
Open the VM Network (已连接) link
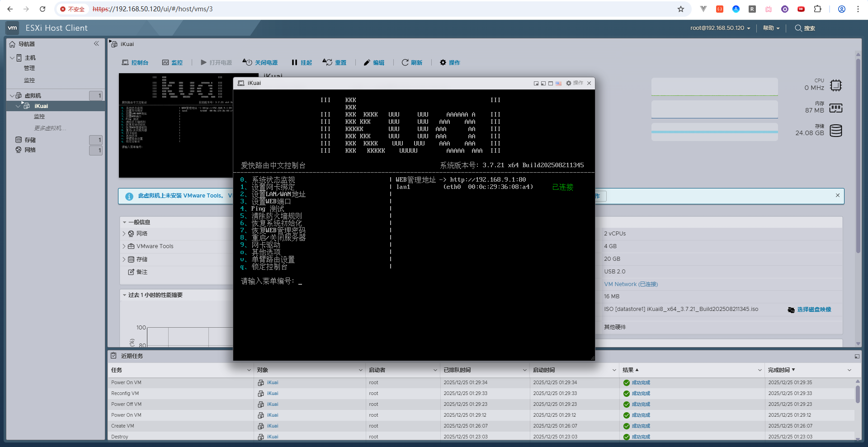click(x=631, y=284)
